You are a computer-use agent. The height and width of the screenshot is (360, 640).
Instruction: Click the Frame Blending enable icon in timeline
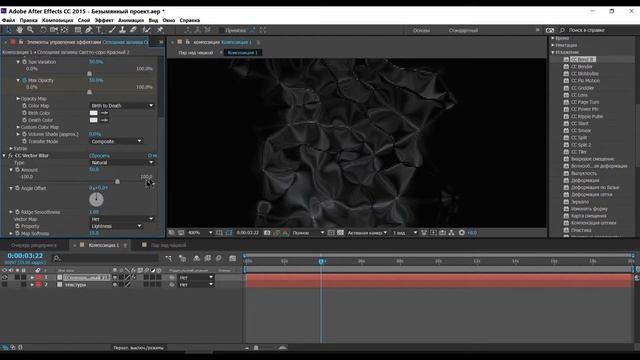point(208,258)
